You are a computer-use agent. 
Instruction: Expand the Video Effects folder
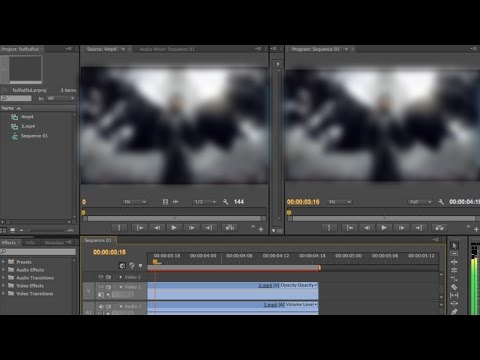(x=3, y=286)
